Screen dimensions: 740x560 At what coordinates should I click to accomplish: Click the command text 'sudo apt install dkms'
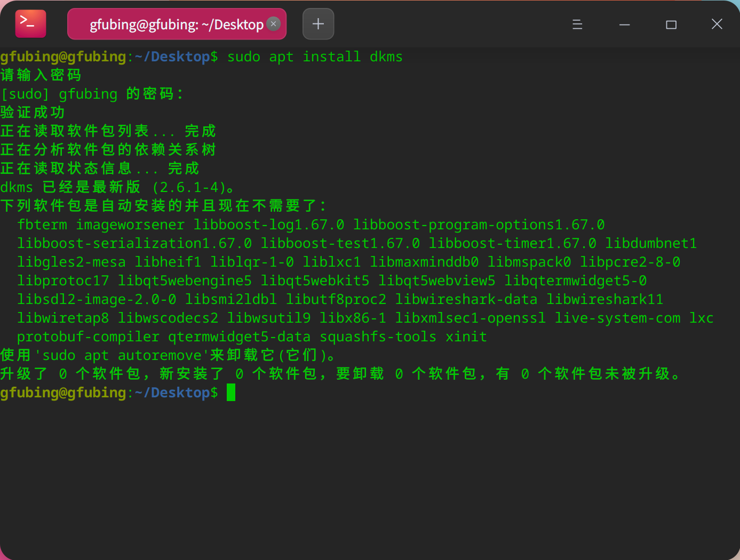[315, 57]
